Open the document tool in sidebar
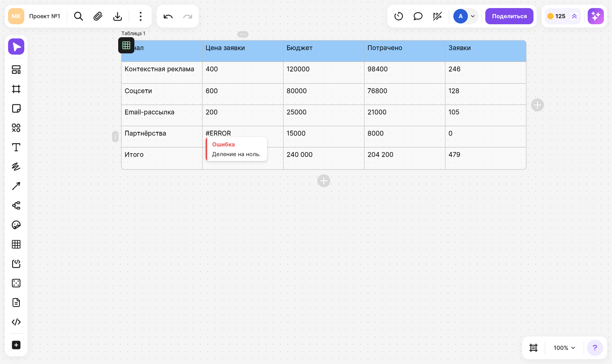The width and height of the screenshot is (612, 364). (16, 303)
